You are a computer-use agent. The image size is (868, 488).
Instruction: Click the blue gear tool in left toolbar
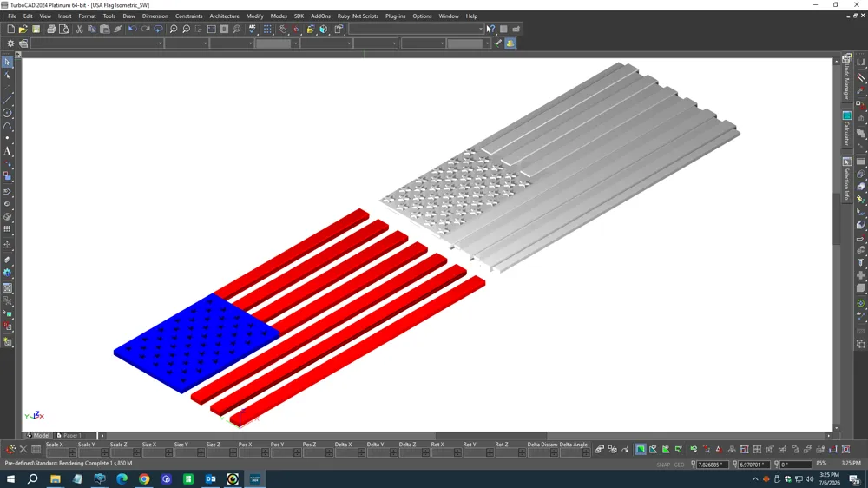point(7,273)
